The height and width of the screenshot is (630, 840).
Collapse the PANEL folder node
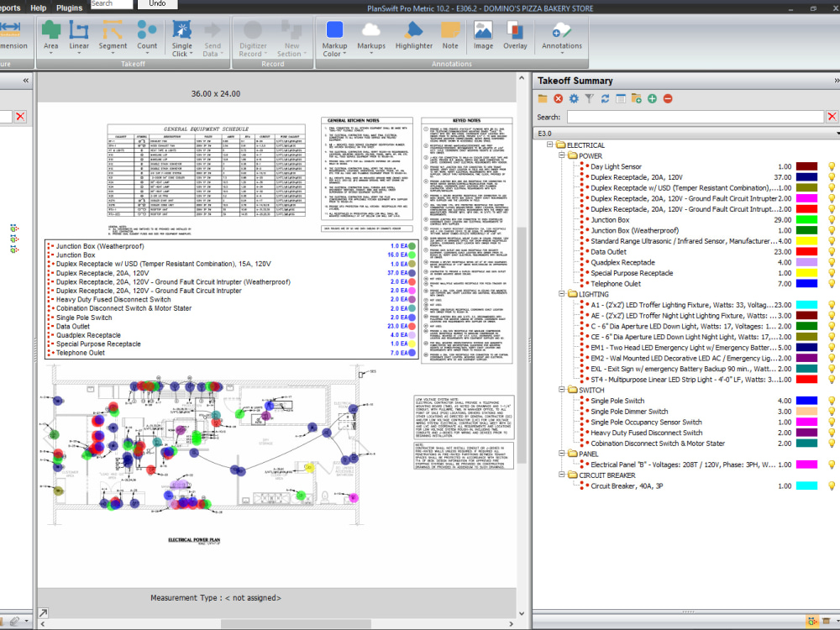[562, 454]
